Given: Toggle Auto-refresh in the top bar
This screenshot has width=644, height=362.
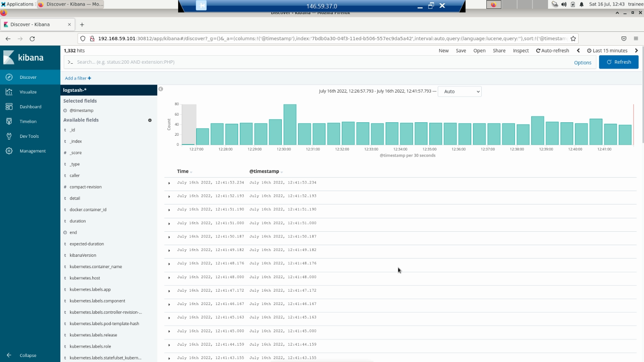Looking at the screenshot, I should [x=552, y=51].
